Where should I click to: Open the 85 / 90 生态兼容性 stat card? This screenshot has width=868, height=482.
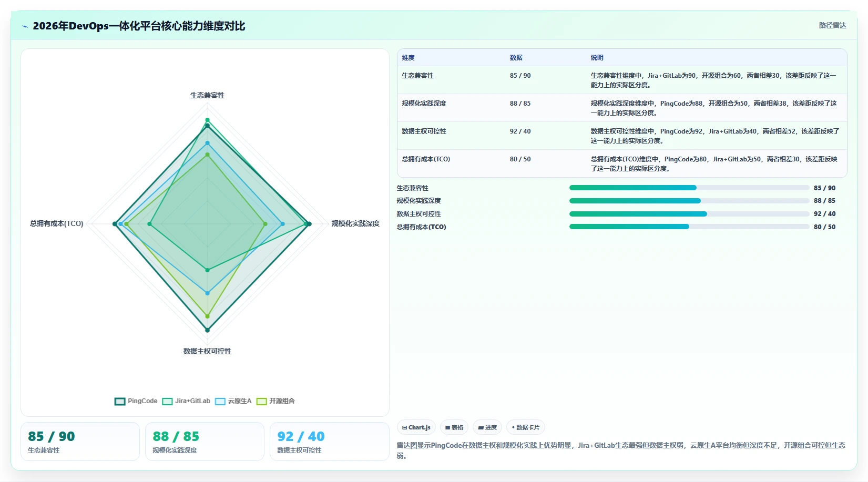click(80, 442)
